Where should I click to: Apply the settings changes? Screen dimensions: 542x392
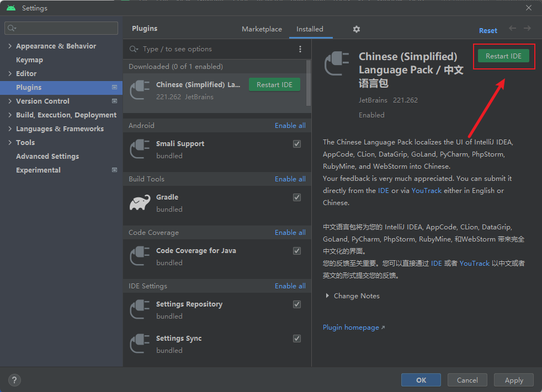click(514, 380)
